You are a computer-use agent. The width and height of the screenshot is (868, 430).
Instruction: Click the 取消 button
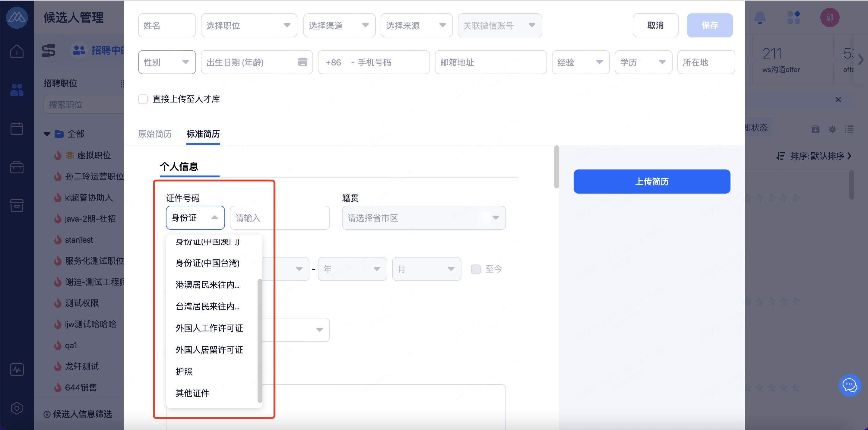coord(655,25)
